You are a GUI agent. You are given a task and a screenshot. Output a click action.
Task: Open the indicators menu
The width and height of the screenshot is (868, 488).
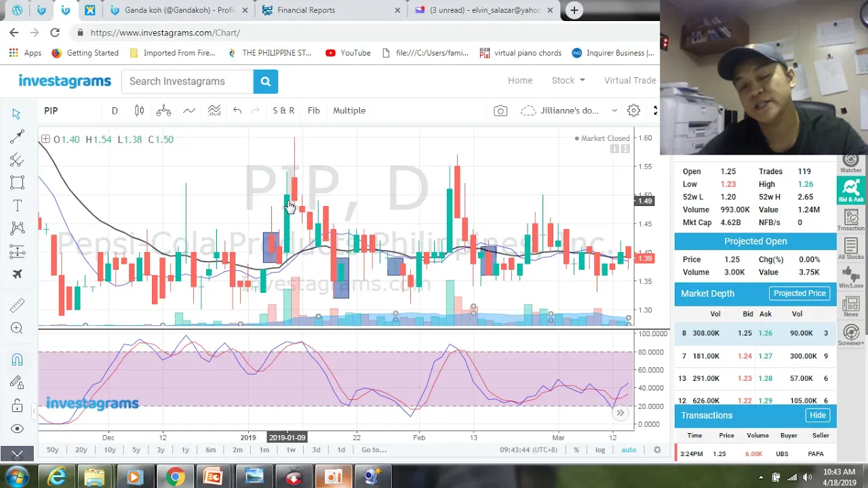(189, 110)
